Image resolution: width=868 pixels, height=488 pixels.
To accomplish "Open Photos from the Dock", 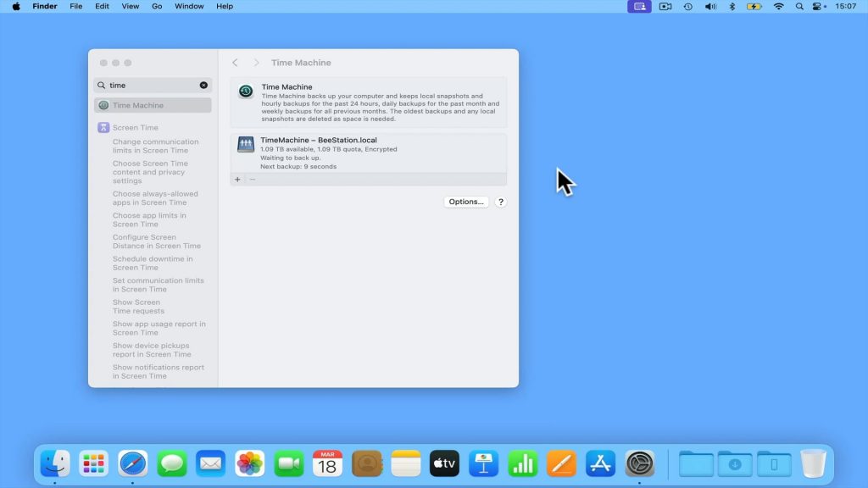I will point(250,463).
